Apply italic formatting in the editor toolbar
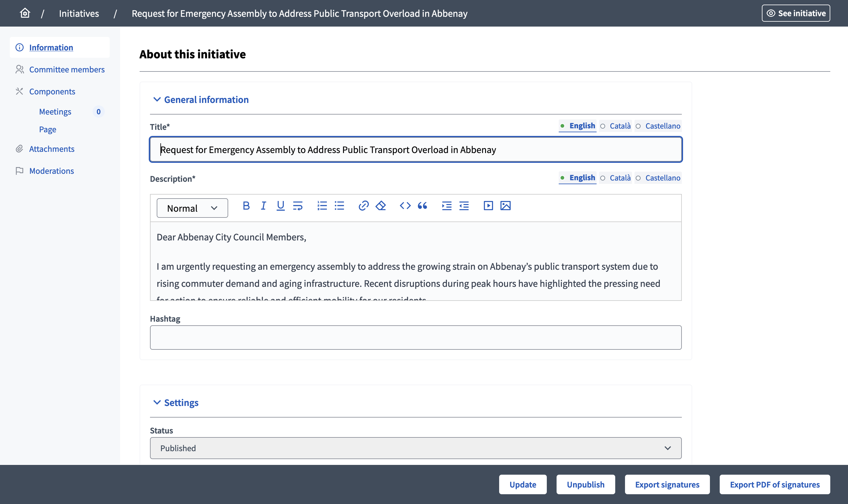The height and width of the screenshot is (504, 848). [263, 206]
